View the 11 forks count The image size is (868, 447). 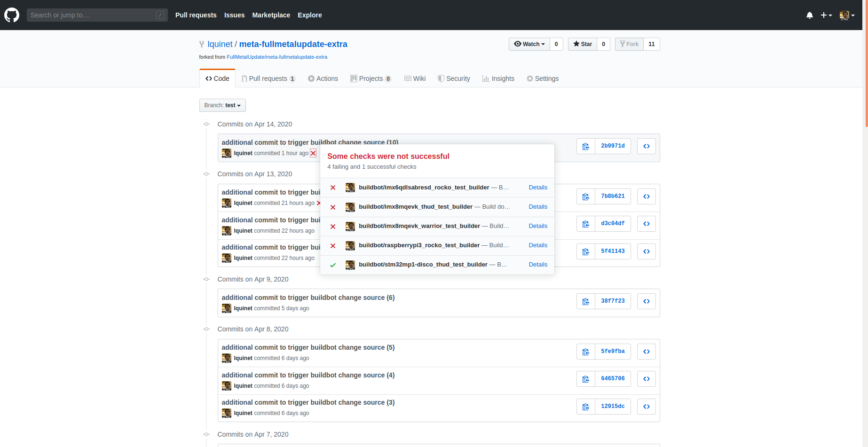[652, 44]
